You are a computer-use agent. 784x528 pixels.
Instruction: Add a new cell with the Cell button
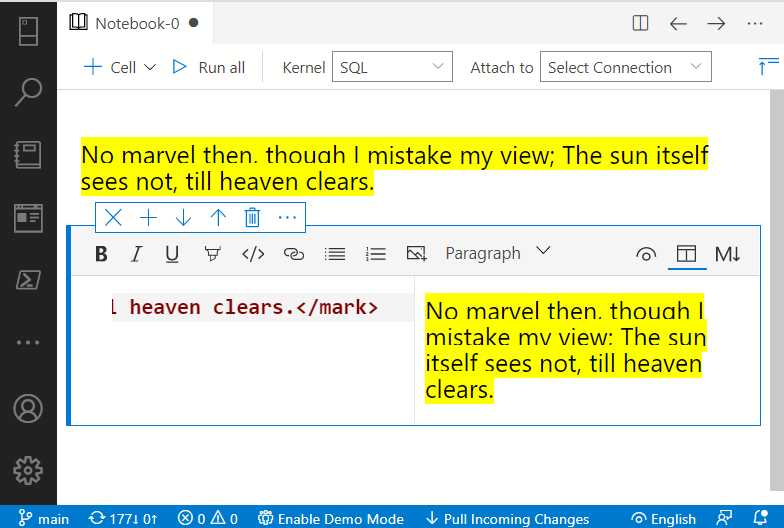[x=110, y=67]
